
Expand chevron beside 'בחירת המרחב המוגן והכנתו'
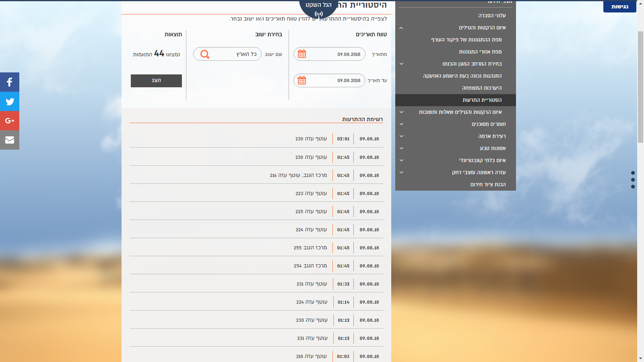point(401,64)
